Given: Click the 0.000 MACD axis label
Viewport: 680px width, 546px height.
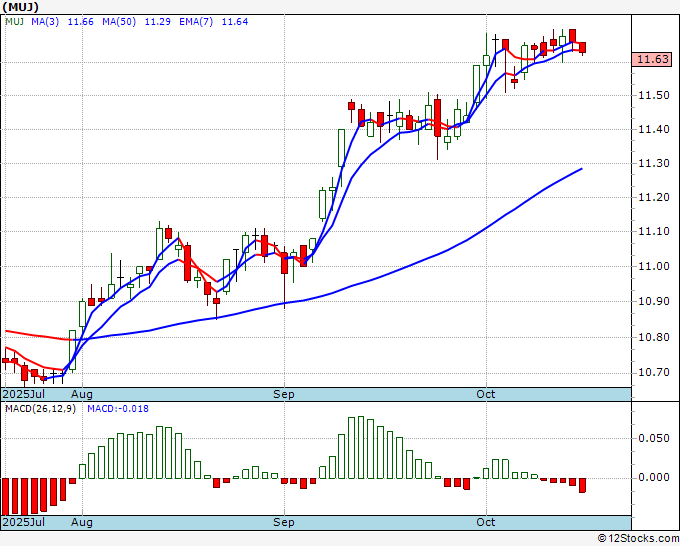Looking at the screenshot, I should 654,477.
